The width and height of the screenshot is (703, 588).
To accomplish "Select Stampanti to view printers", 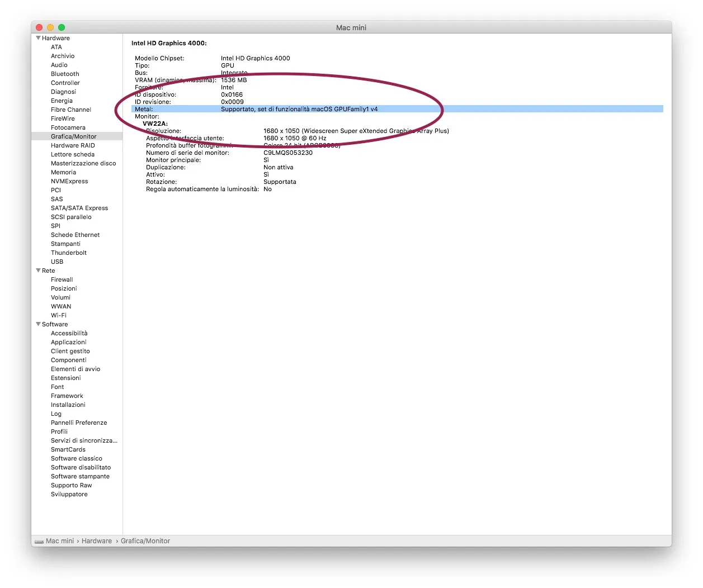I will [65, 244].
